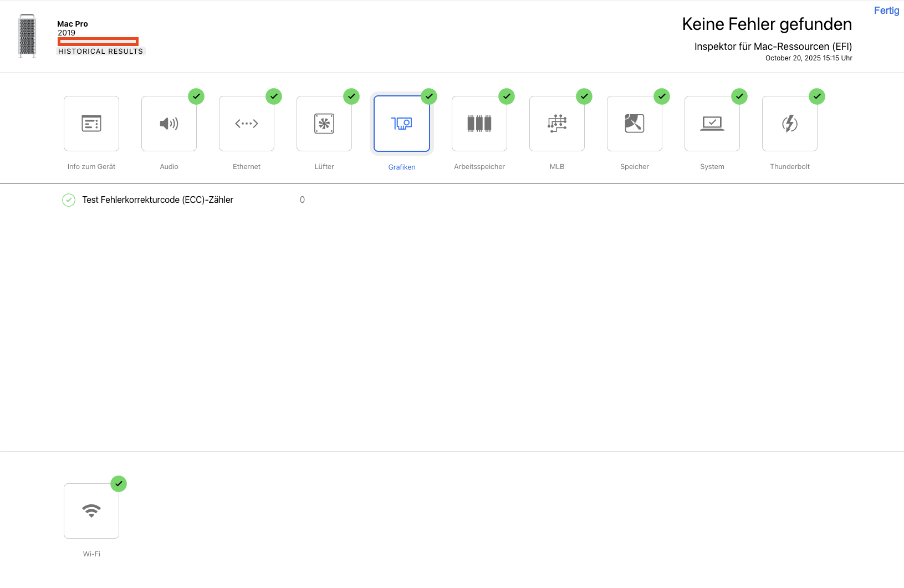Screen dimensions: 904x588
Task: Select the System test icon
Action: point(712,124)
